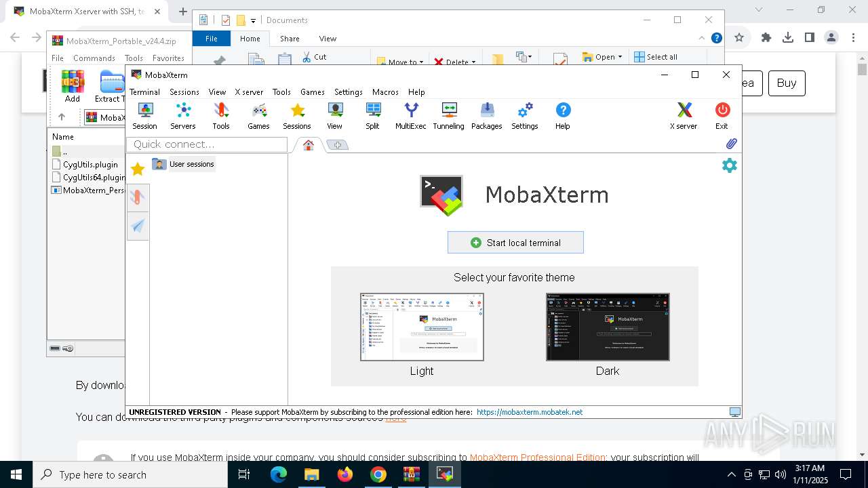Screen dimensions: 868x488
Task: Open Microsoft Edge from the taskbar
Action: 279,474
